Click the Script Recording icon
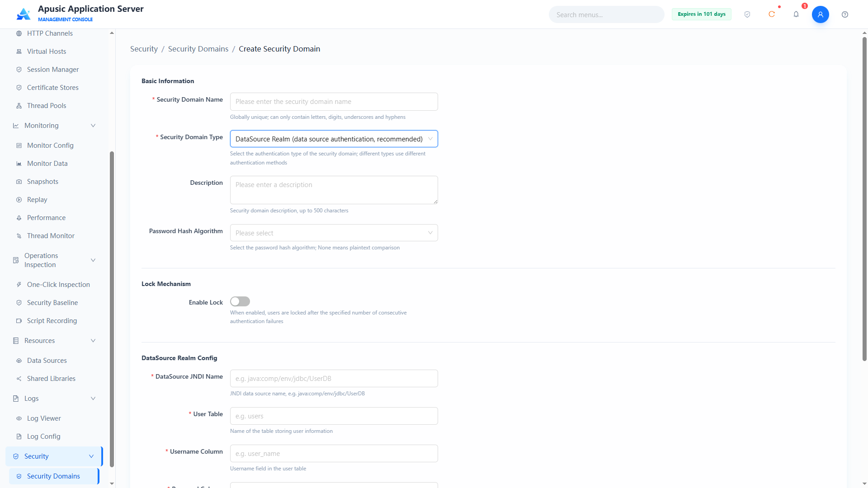 coord(19,321)
